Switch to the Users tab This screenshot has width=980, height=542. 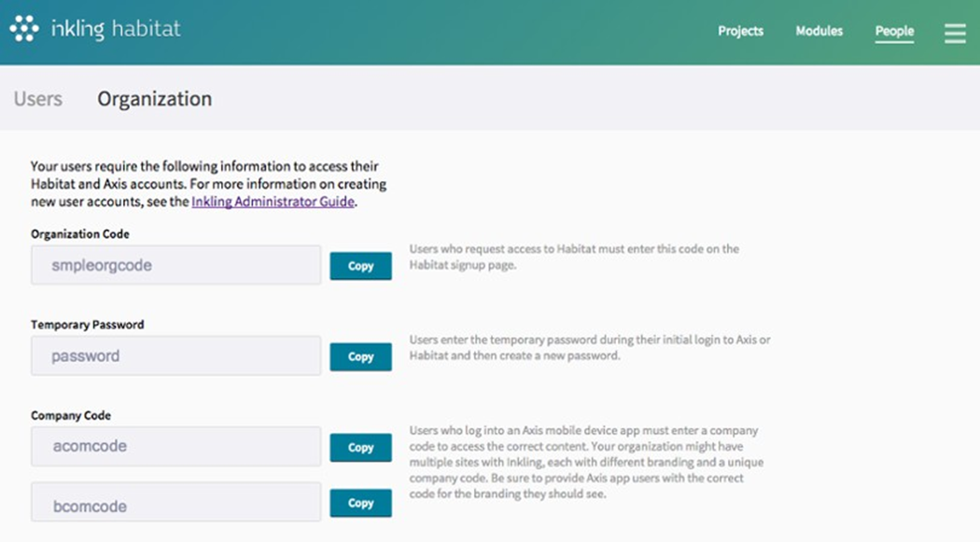[x=38, y=99]
